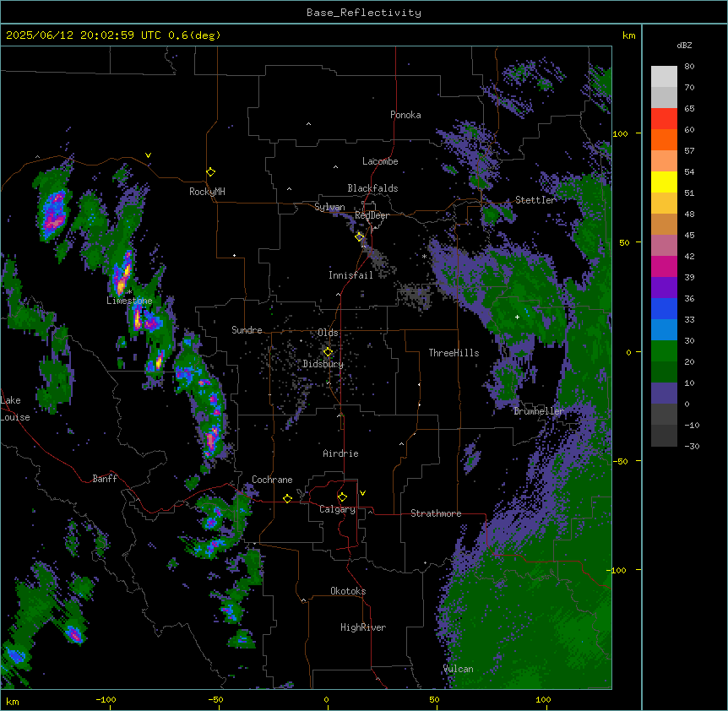Pick the slate-purple 10-0 dBZ legend swatch
This screenshot has width=728, height=711.
(x=664, y=393)
